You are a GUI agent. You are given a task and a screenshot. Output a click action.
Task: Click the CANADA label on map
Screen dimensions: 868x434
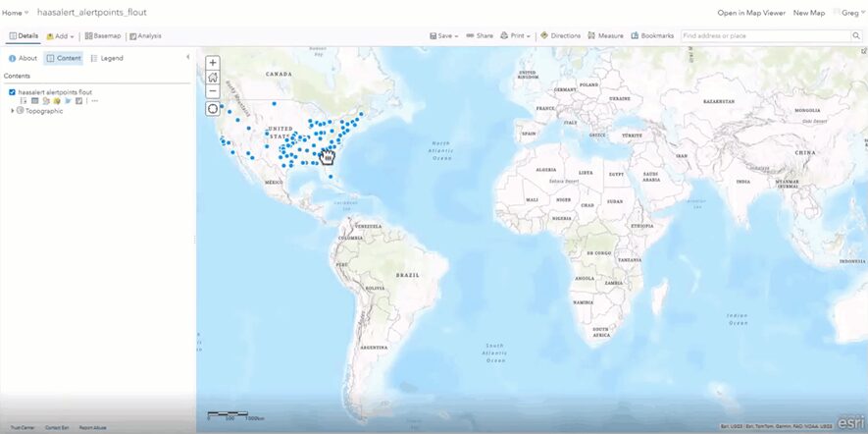click(279, 74)
